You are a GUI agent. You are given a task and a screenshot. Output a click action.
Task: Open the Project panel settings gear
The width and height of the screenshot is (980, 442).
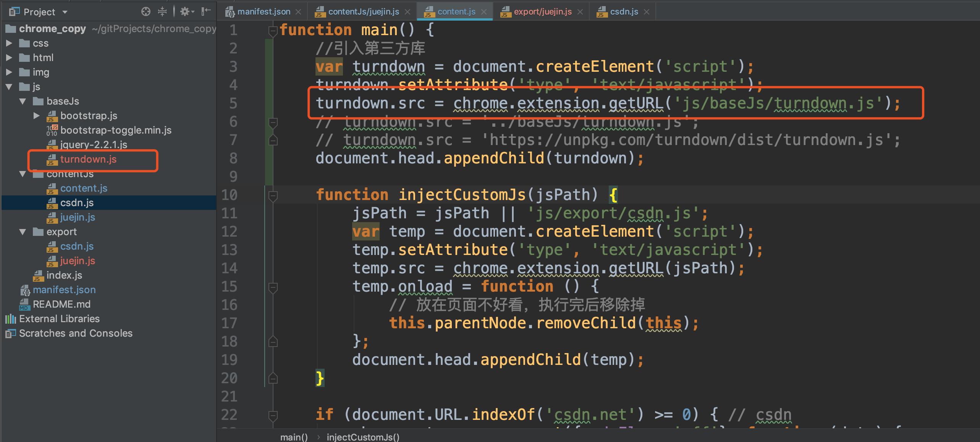coord(186,11)
